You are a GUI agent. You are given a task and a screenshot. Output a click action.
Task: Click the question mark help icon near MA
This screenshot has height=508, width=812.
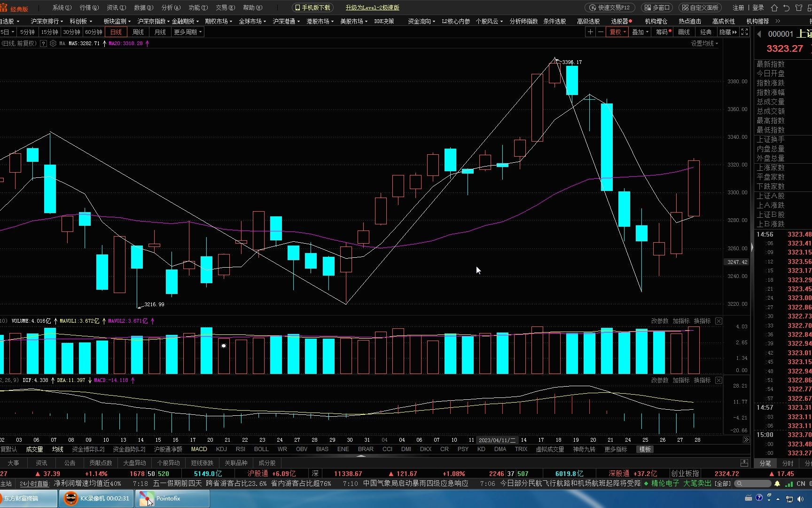pyautogui.click(x=43, y=43)
